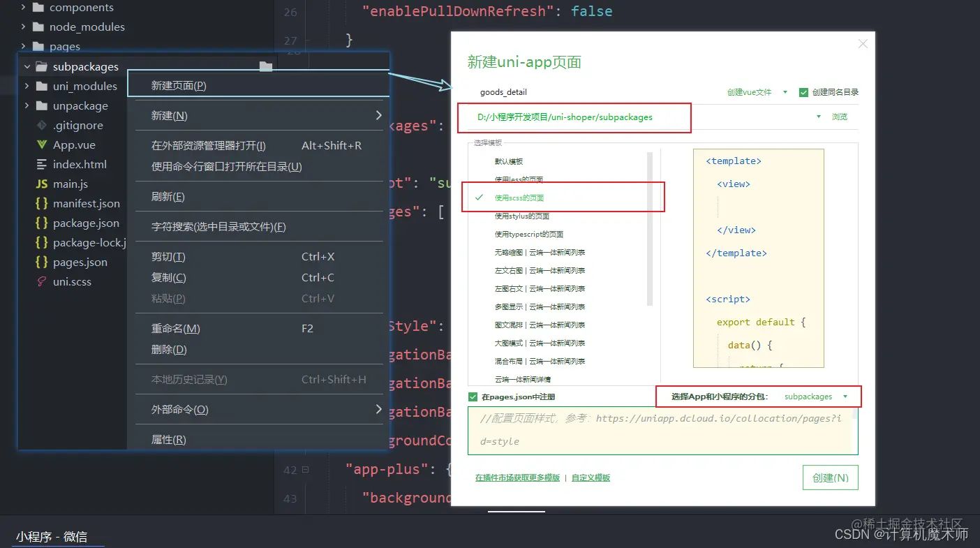Open the 在插件市场获取更多模板 link
The height and width of the screenshot is (548, 980).
click(x=517, y=478)
